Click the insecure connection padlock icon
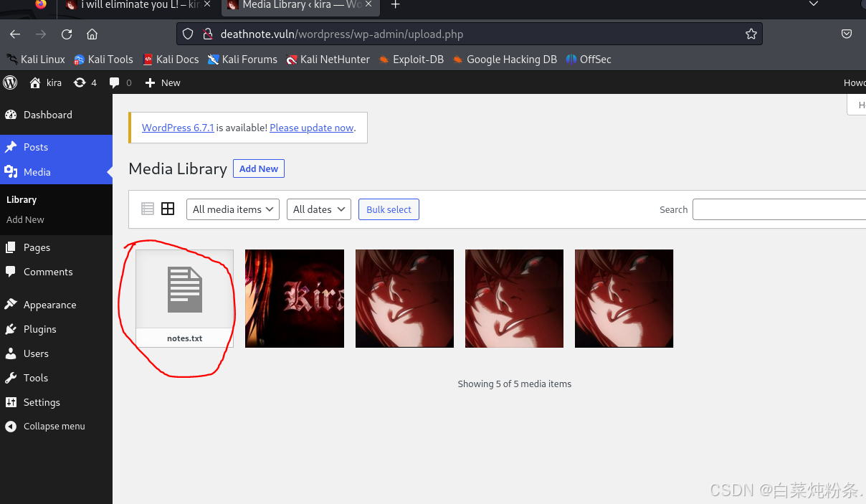The image size is (866, 504). click(207, 34)
